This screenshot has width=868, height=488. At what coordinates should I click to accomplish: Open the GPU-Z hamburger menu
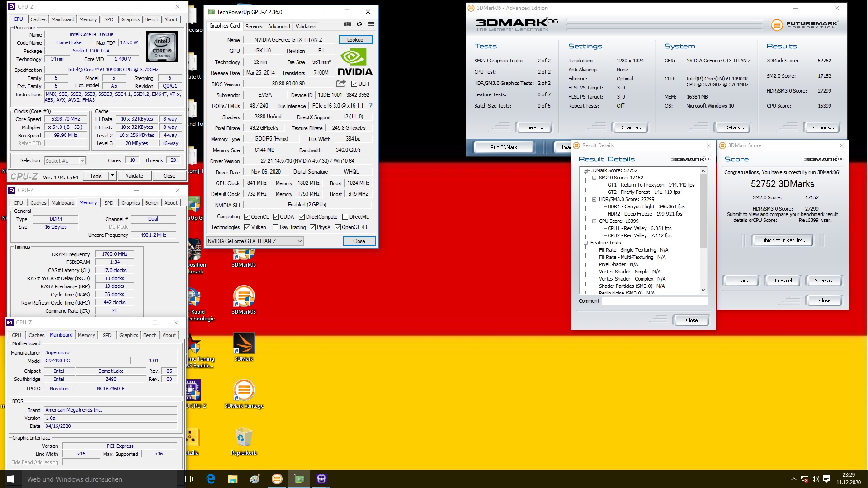[x=371, y=24]
